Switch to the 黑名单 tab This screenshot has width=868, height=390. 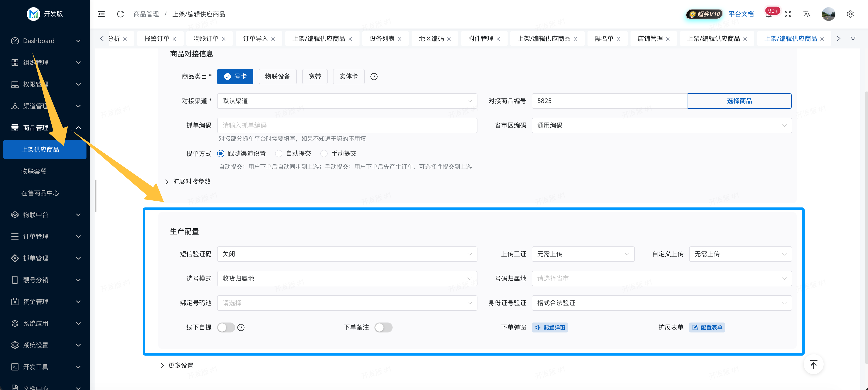tap(604, 39)
